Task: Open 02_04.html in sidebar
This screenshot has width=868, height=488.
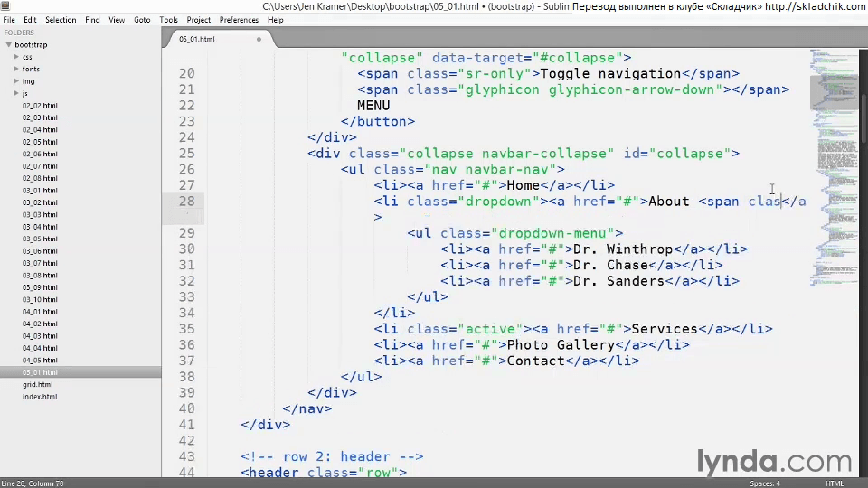Action: (x=40, y=130)
